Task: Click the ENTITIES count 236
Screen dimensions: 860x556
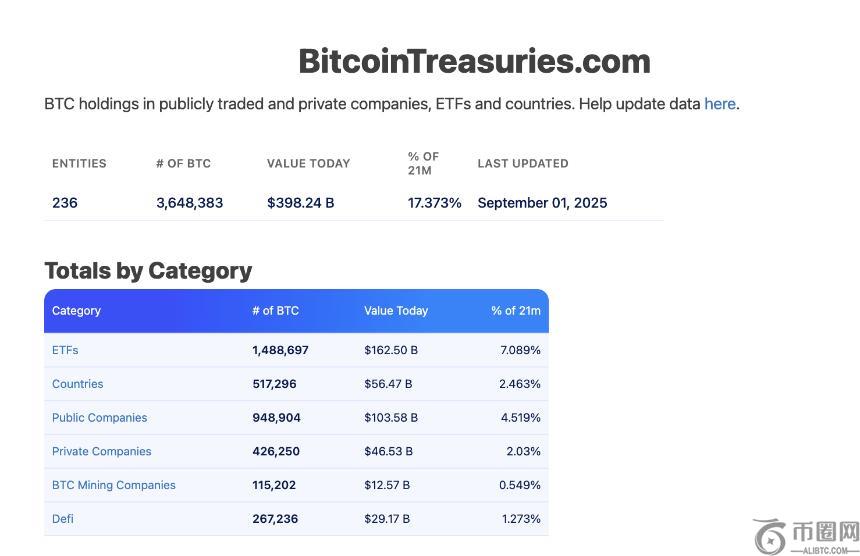Action: [65, 203]
